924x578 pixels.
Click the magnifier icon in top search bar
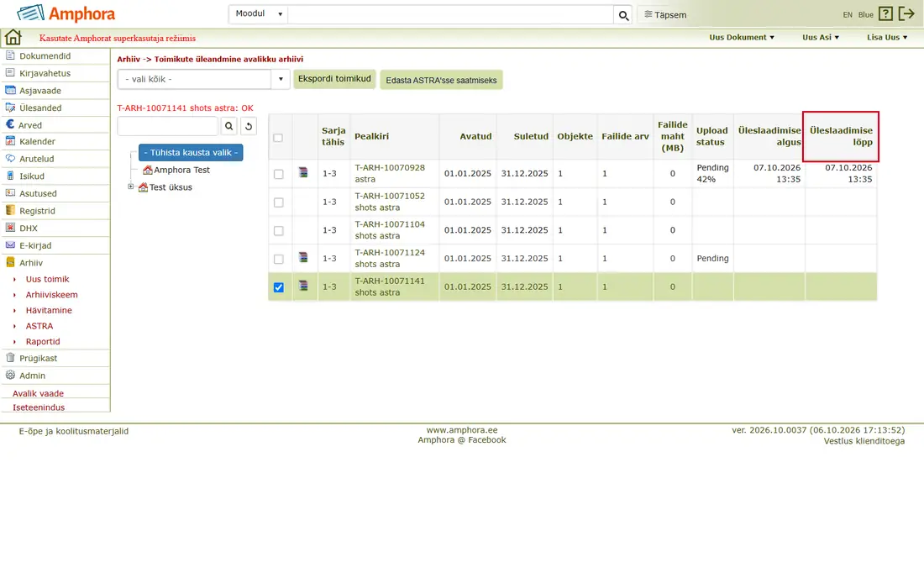(x=623, y=15)
